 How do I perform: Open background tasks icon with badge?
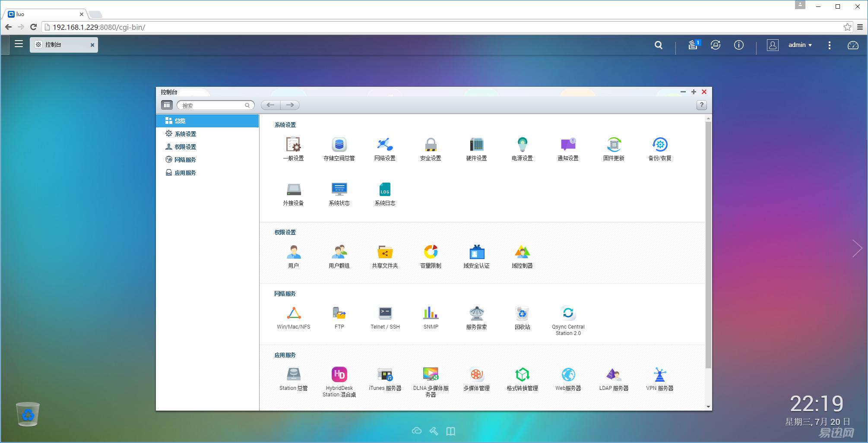694,44
